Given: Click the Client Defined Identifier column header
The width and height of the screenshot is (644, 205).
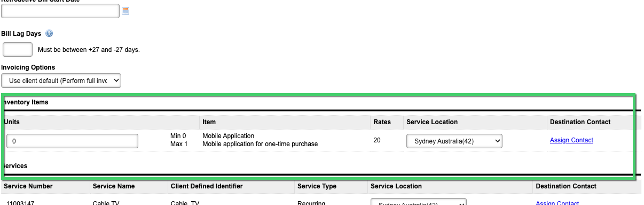Looking at the screenshot, I should (x=207, y=186).
